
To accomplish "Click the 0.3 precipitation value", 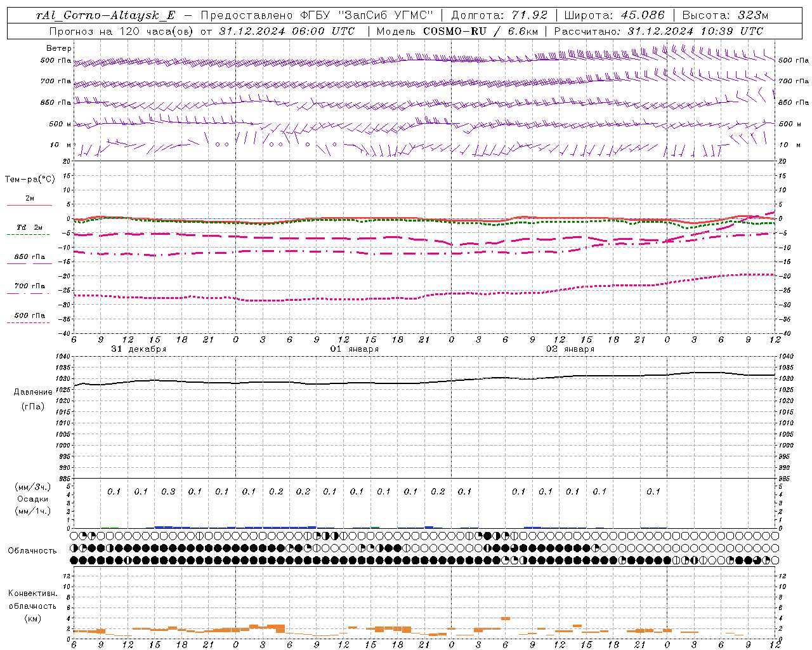I will tap(168, 491).
